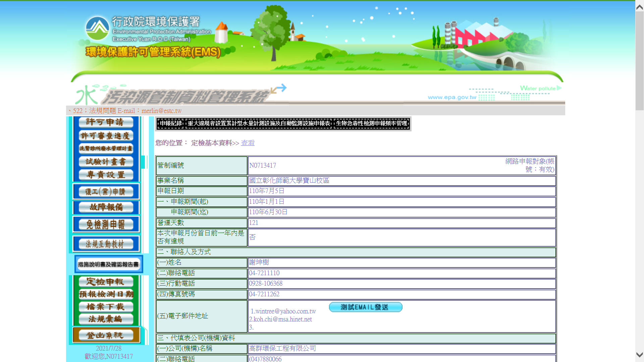Click the 登出系統 logout button

tap(106, 335)
